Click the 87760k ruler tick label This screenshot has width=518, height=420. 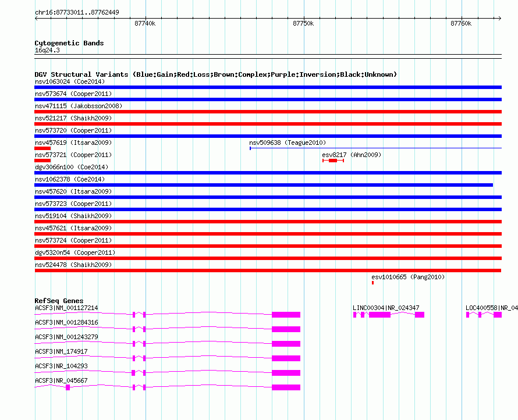tap(461, 23)
